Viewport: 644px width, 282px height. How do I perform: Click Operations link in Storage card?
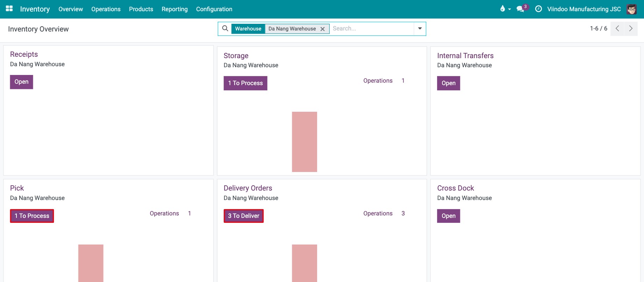pos(378,81)
